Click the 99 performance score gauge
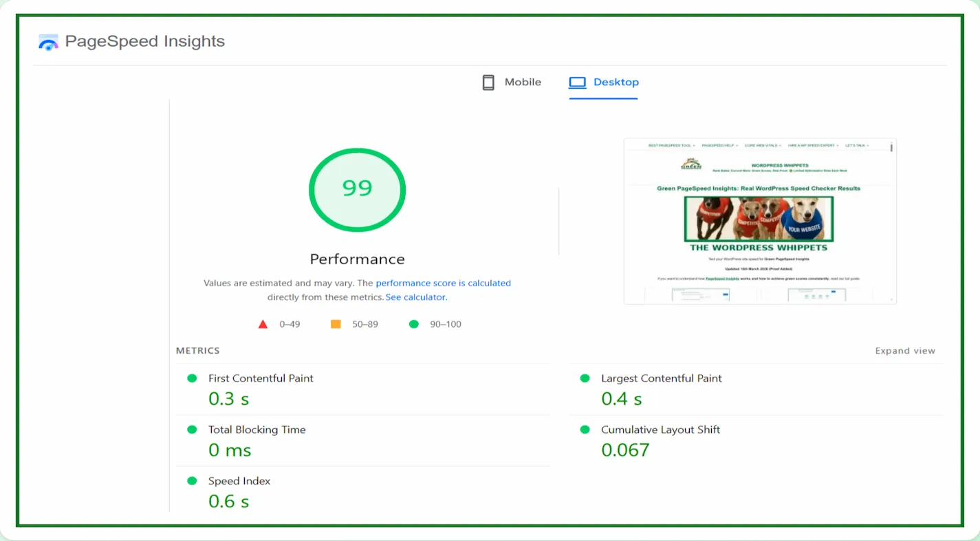 click(x=357, y=189)
